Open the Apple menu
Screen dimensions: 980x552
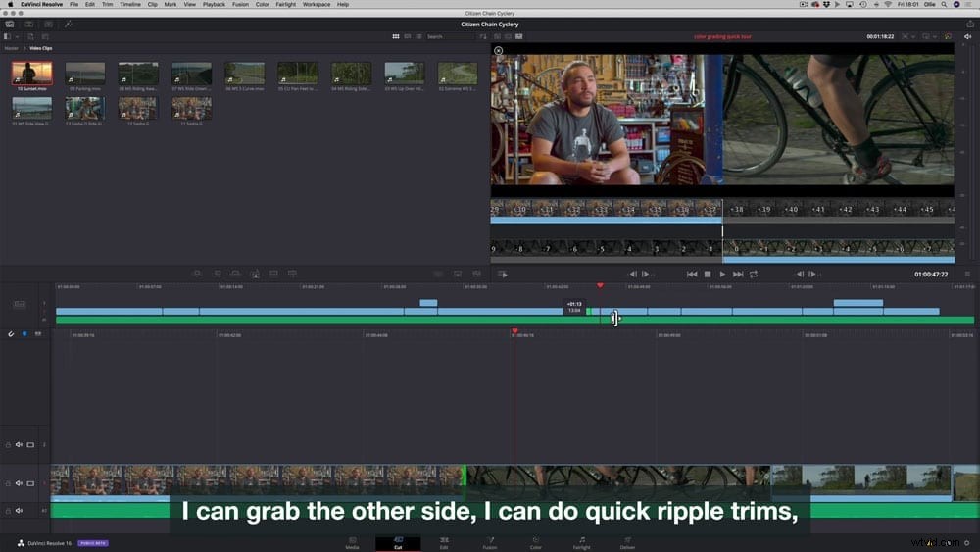point(10,4)
